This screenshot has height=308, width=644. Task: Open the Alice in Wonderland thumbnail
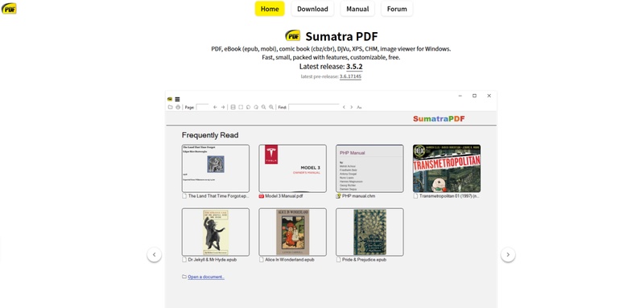pyautogui.click(x=292, y=232)
